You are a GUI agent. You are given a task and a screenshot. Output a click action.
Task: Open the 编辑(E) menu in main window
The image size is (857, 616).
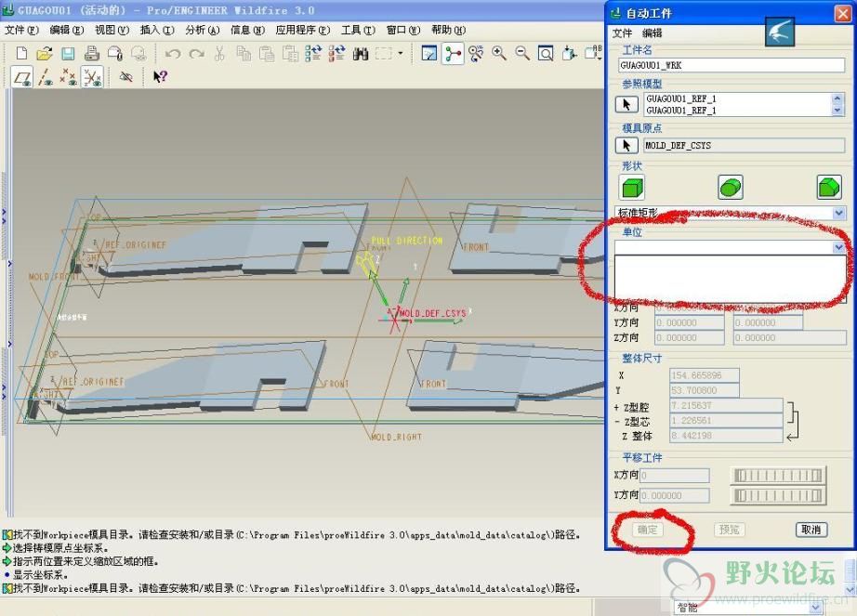coord(67,30)
